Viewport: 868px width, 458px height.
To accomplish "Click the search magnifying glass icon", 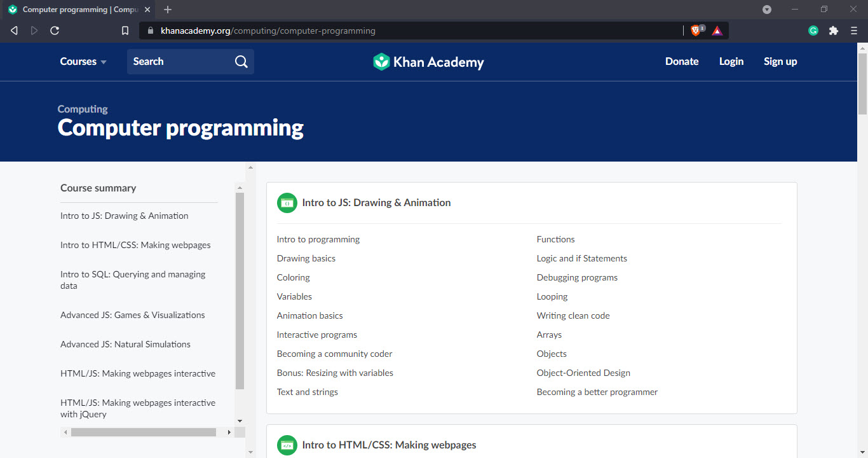I will (241, 62).
